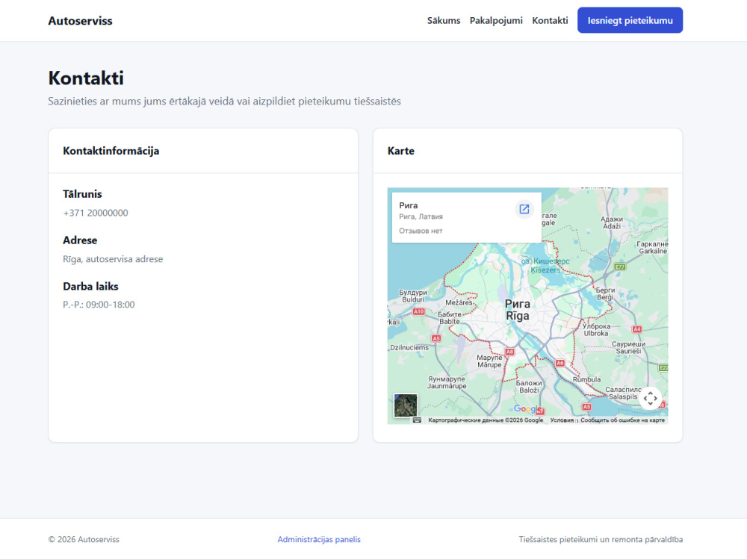Select the phone number +371 20000000

96,213
